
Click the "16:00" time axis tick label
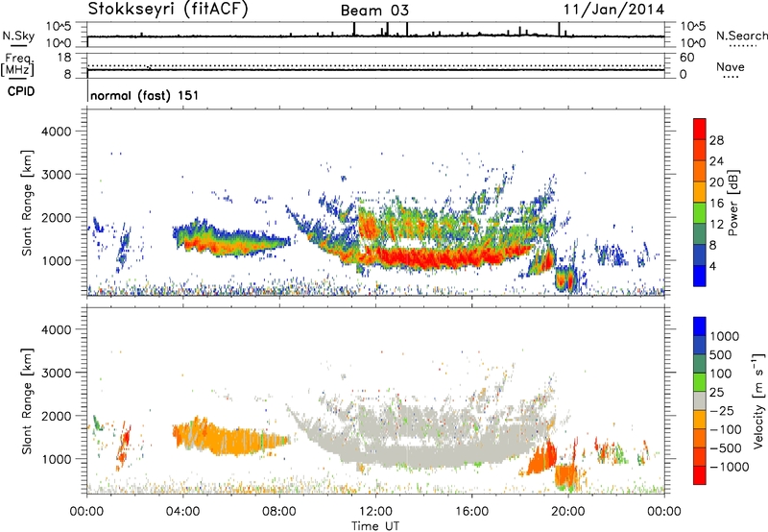point(471,512)
